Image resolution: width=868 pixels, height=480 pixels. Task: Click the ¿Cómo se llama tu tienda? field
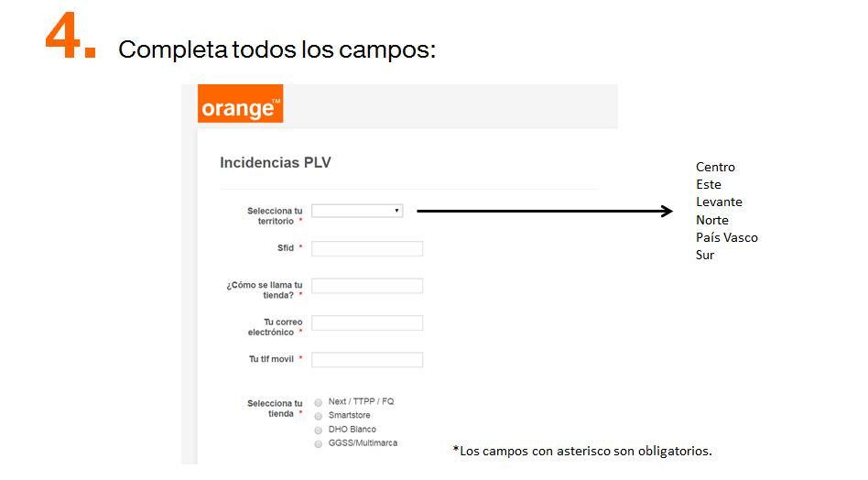(x=367, y=286)
